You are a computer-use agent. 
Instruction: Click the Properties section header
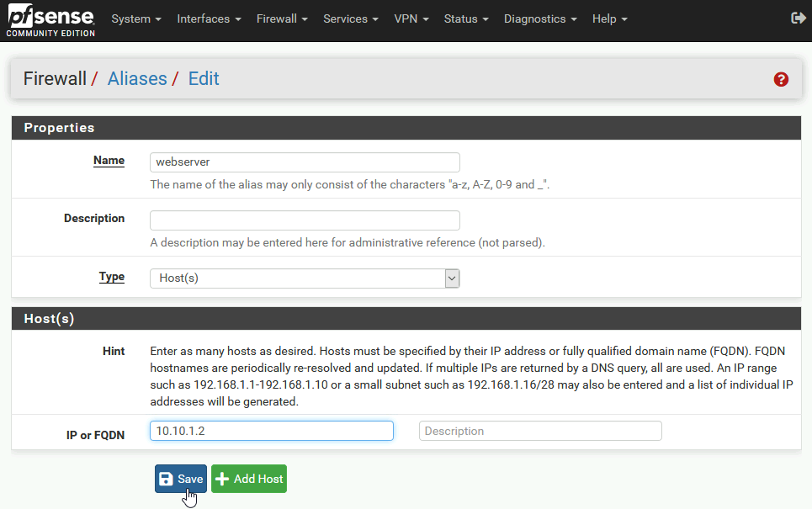pyautogui.click(x=406, y=128)
